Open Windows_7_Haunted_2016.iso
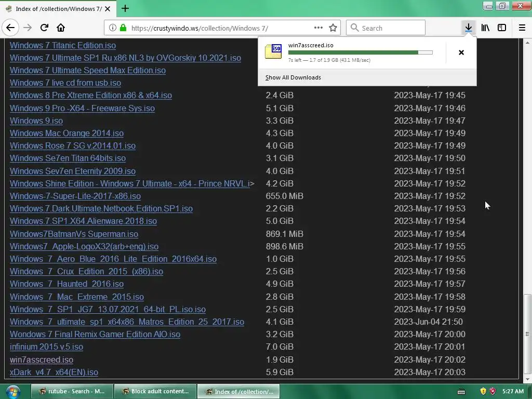 click(x=66, y=284)
